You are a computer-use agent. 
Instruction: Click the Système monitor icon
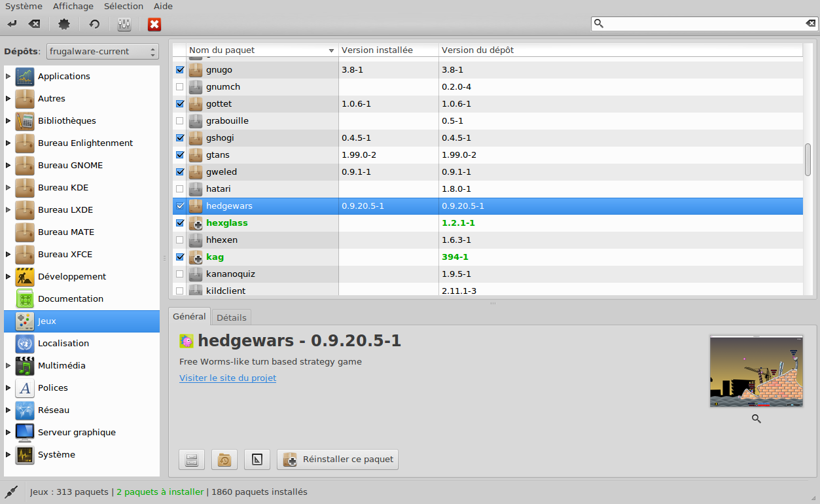[25, 455]
